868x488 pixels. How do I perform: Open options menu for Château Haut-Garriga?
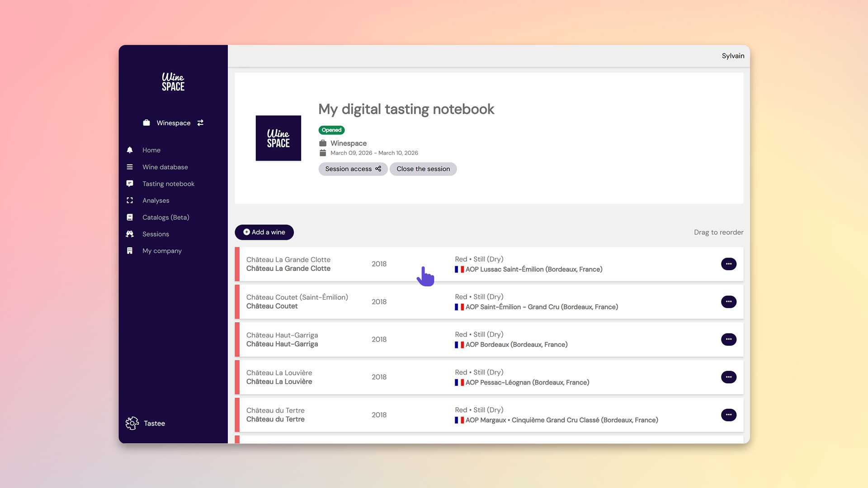(x=728, y=339)
